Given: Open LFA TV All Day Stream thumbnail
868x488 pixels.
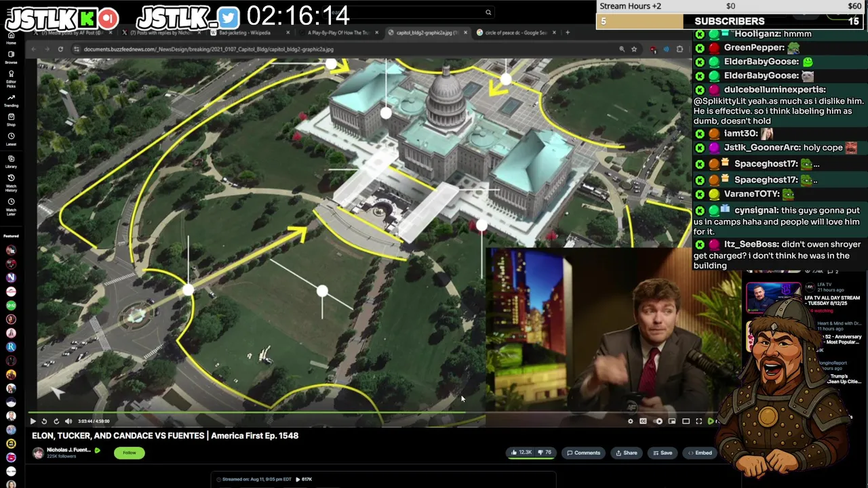Looking at the screenshot, I should [x=773, y=298].
